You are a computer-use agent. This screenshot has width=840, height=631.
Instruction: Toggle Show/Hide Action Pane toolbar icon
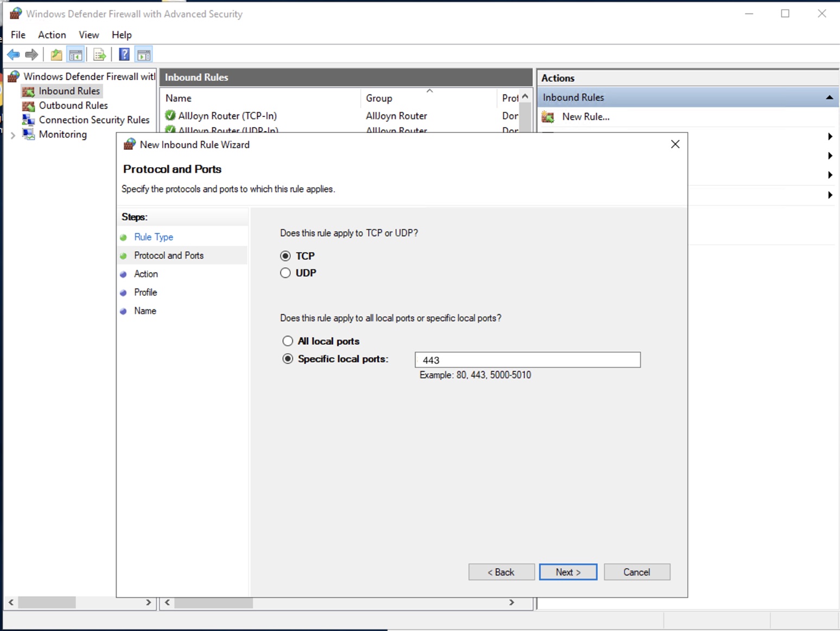144,54
